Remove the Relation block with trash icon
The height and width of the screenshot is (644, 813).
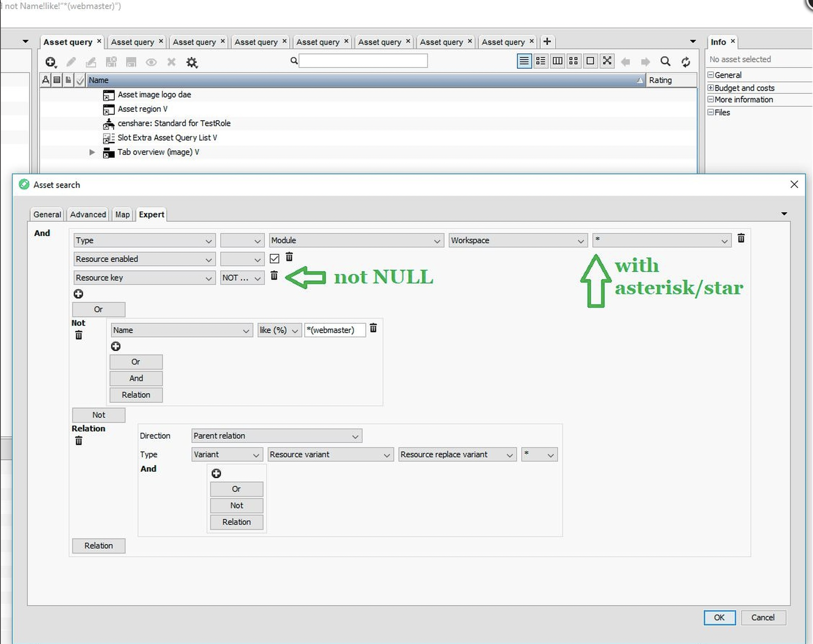pyautogui.click(x=79, y=441)
